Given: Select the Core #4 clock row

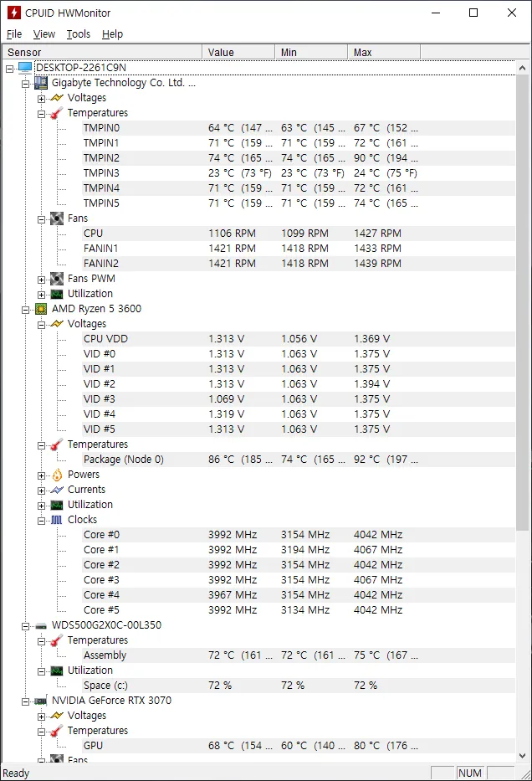Looking at the screenshot, I should tap(299, 595).
